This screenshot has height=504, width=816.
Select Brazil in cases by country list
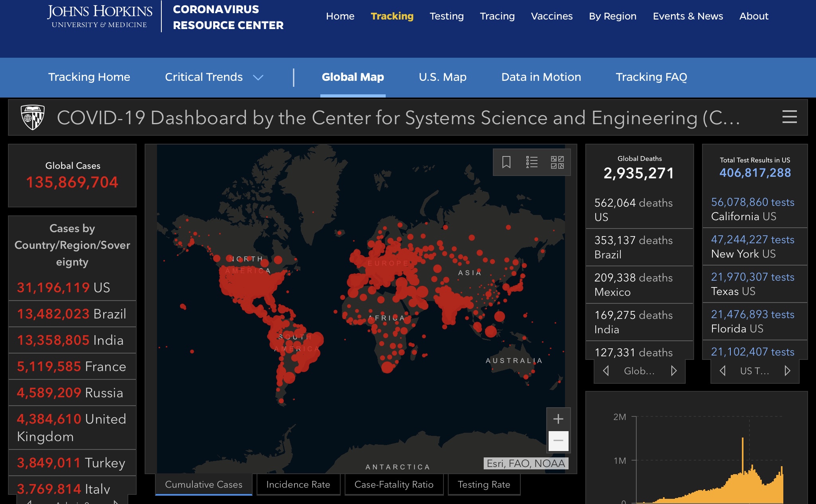[x=72, y=314]
